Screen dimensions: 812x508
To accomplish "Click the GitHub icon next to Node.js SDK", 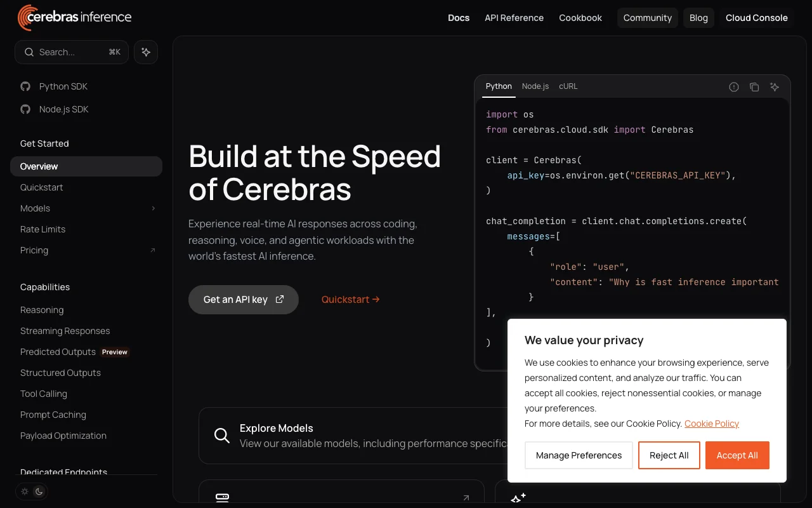I will (x=25, y=109).
